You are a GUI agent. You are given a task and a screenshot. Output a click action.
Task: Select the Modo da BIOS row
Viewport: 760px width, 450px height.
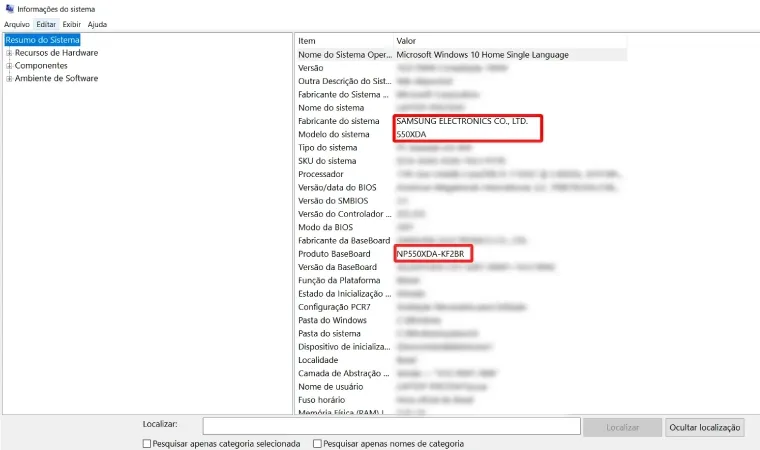click(x=461, y=227)
